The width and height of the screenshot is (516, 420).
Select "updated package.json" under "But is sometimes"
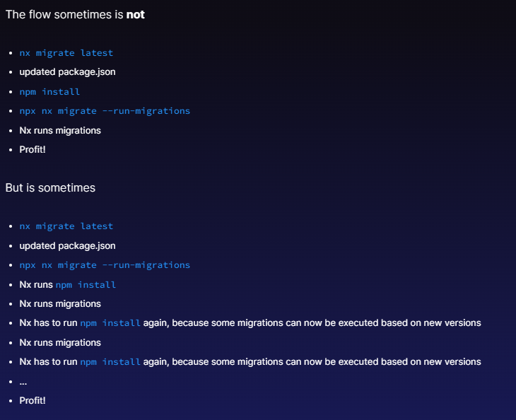67,246
